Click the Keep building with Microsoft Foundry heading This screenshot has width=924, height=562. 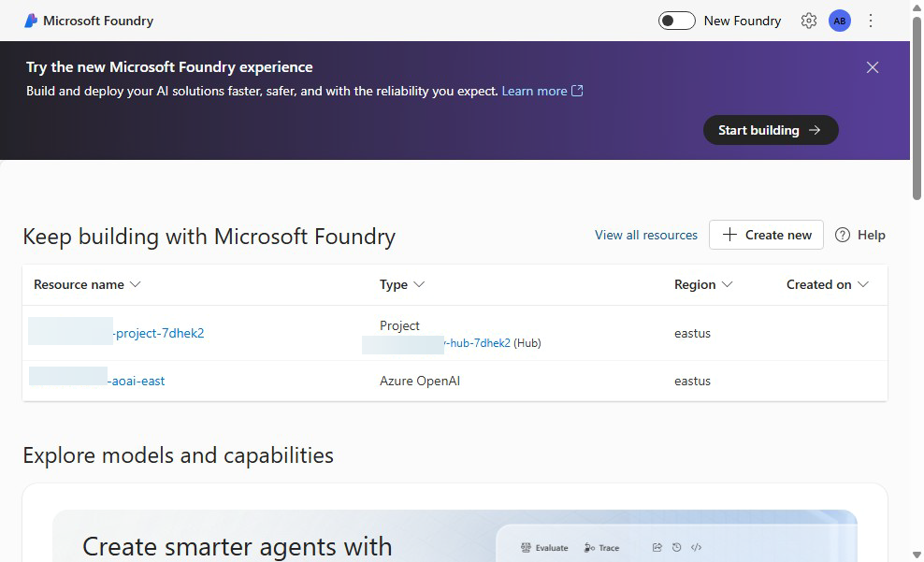[209, 237]
